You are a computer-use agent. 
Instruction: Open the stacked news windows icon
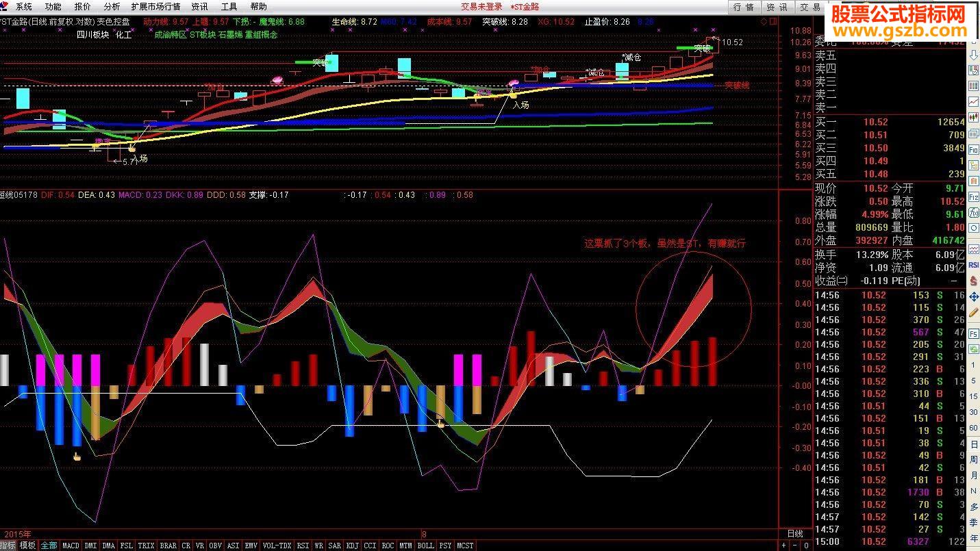pyautogui.click(x=974, y=133)
